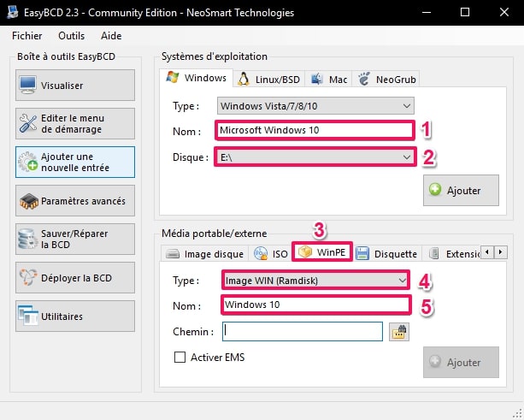Switch to the Image disque tab
The height and width of the screenshot is (420, 524).
click(x=205, y=254)
